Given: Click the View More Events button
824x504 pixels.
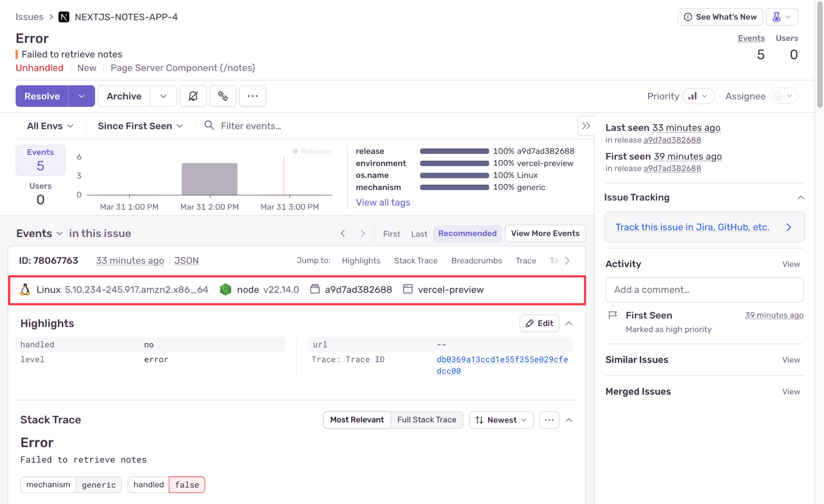Looking at the screenshot, I should [545, 234].
